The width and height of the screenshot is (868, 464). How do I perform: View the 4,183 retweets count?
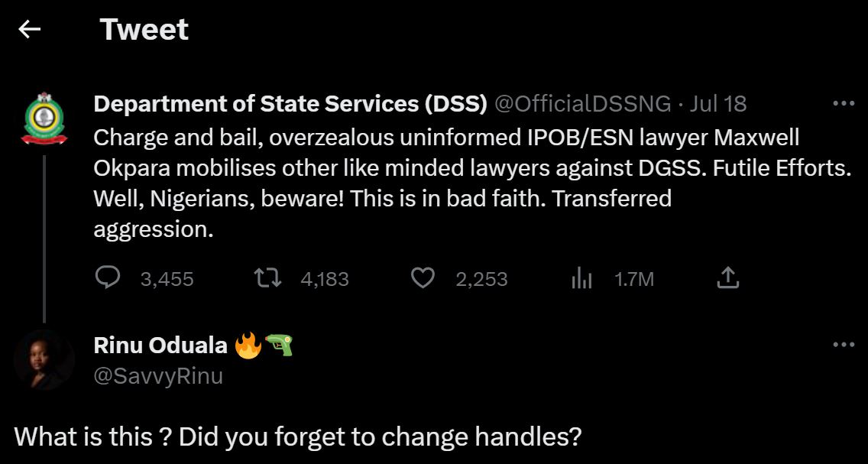pyautogui.click(x=325, y=280)
